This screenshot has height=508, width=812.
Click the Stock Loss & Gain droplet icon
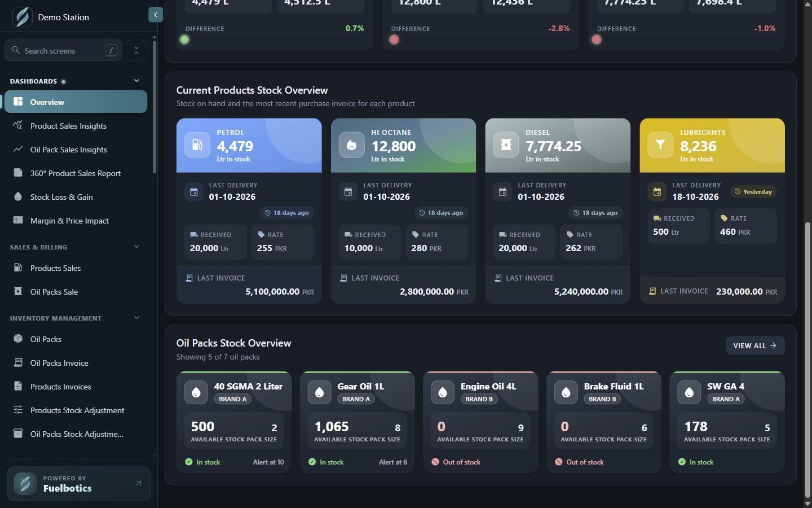tap(18, 196)
